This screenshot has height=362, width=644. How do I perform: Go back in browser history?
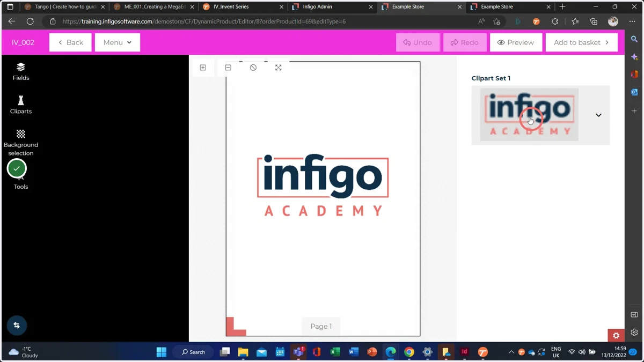(x=12, y=21)
